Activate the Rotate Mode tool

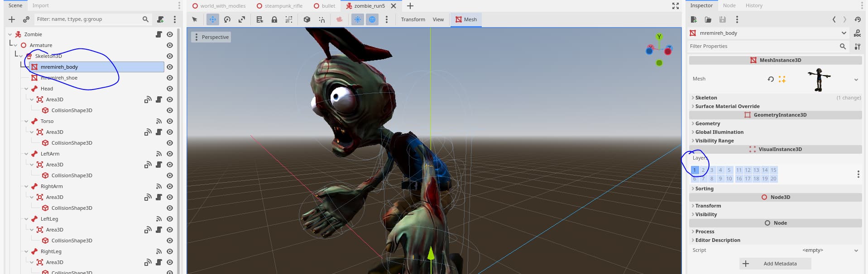coord(227,19)
